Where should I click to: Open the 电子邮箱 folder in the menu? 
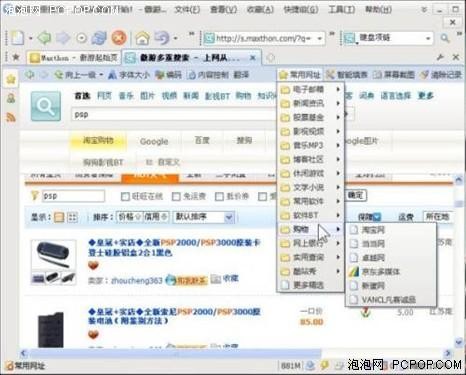(310, 89)
